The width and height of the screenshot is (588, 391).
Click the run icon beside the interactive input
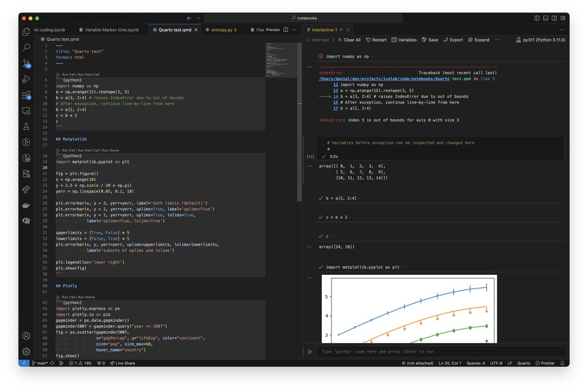310,351
